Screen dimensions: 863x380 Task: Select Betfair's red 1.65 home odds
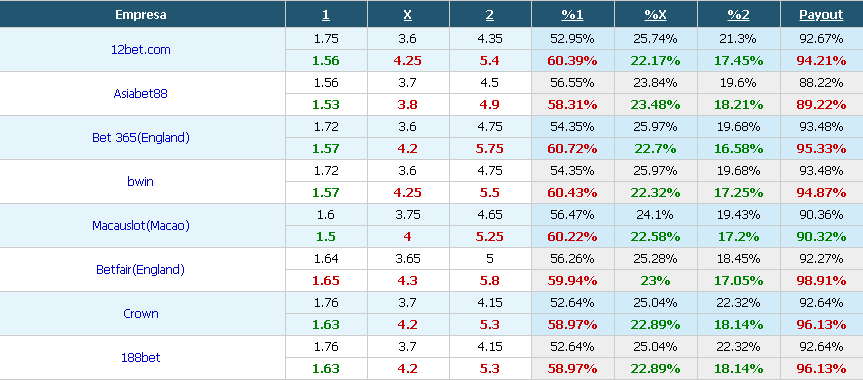pos(326,281)
